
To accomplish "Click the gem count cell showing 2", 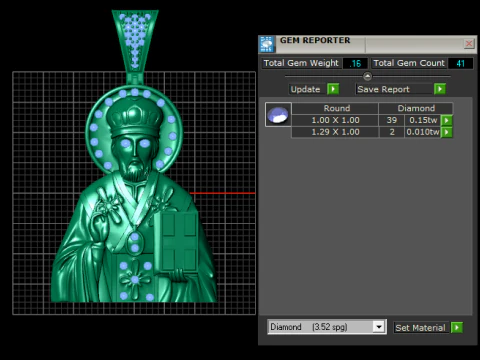I will 392,132.
